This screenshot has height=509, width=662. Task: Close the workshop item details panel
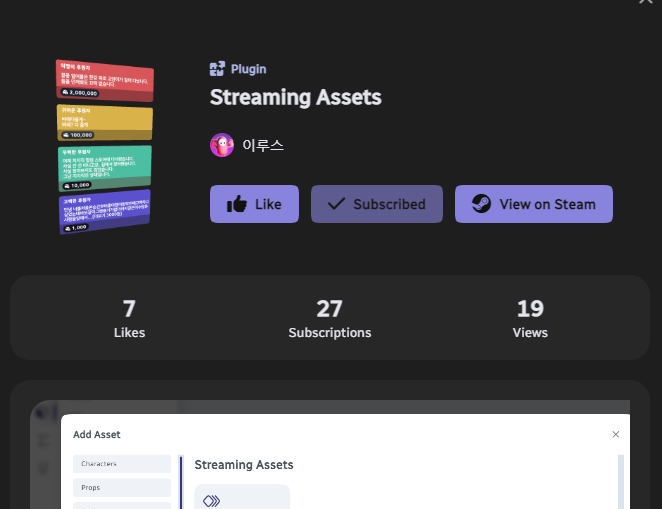pos(646,2)
